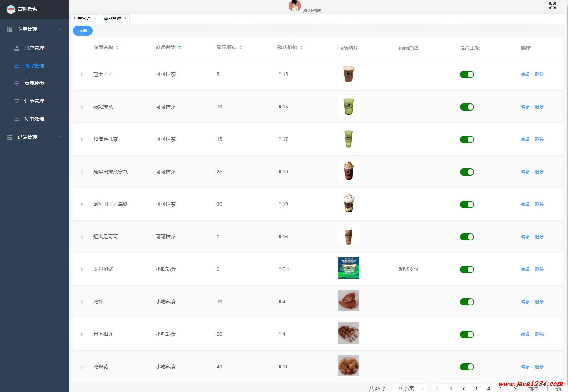
Task: Open 支付测试 product image
Action: [349, 268]
